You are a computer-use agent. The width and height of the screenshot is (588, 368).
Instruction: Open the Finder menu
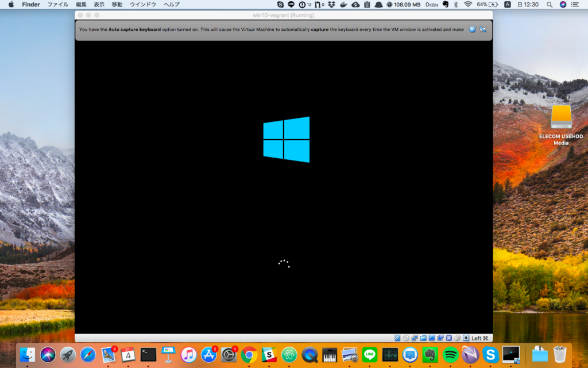[x=31, y=5]
